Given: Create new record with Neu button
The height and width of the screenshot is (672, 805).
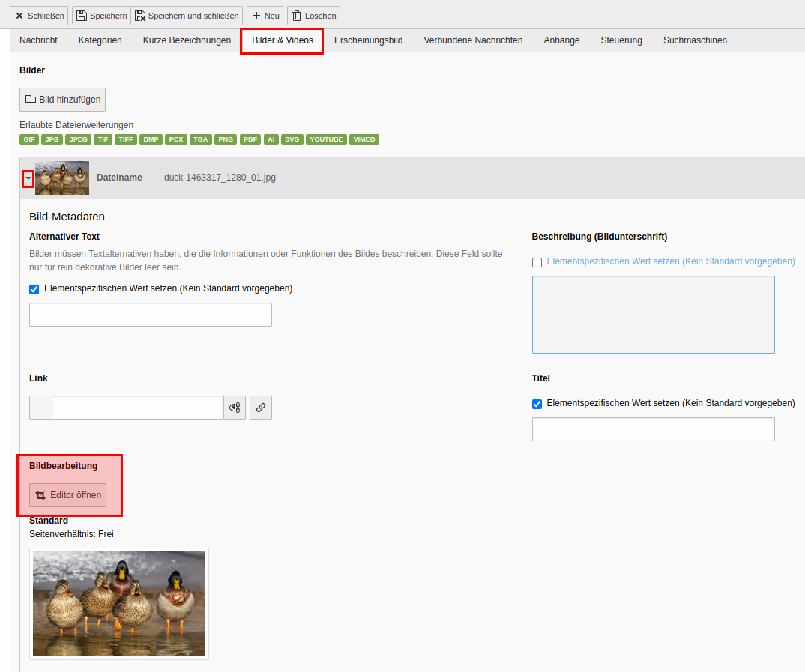Looking at the screenshot, I should point(265,16).
